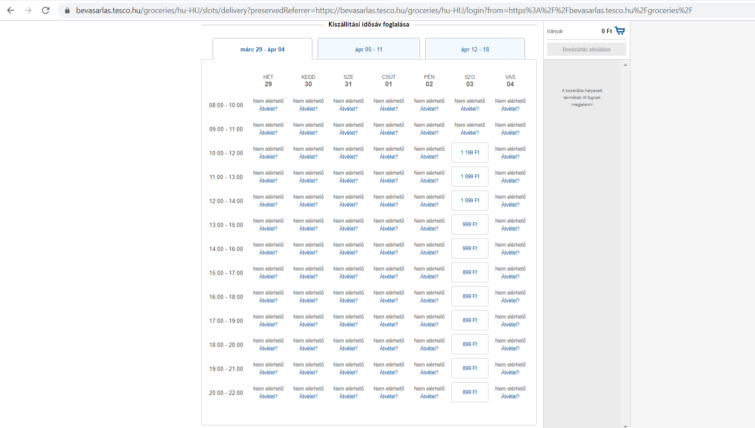
Task: Select Saturday 16:00 - 18:00 delivery slot
Action: (x=469, y=296)
